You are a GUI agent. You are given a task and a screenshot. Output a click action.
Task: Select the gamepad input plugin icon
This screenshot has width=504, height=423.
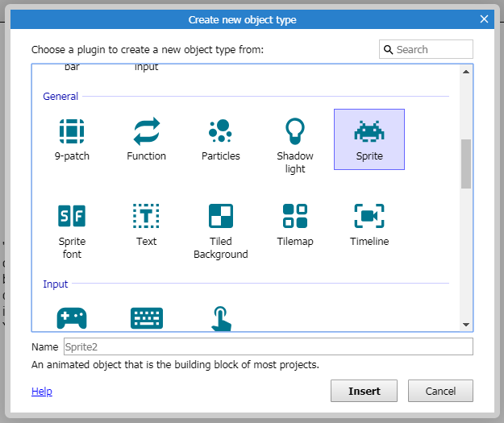coord(72,318)
